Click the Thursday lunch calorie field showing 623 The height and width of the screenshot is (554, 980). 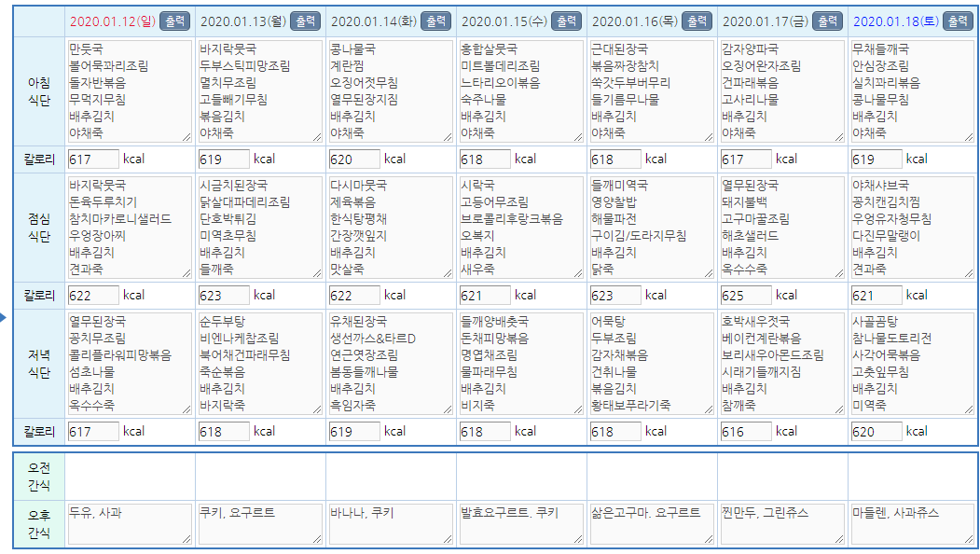click(615, 296)
